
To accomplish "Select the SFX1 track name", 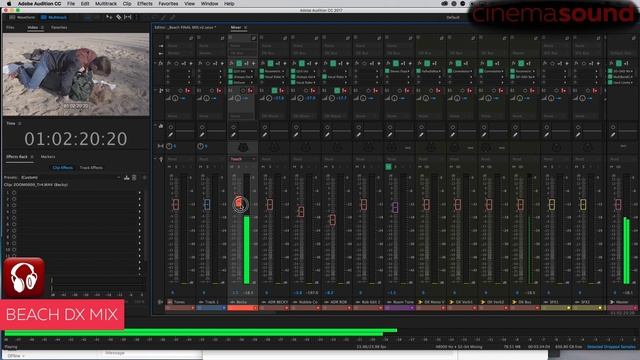I will pyautogui.click(x=554, y=302).
